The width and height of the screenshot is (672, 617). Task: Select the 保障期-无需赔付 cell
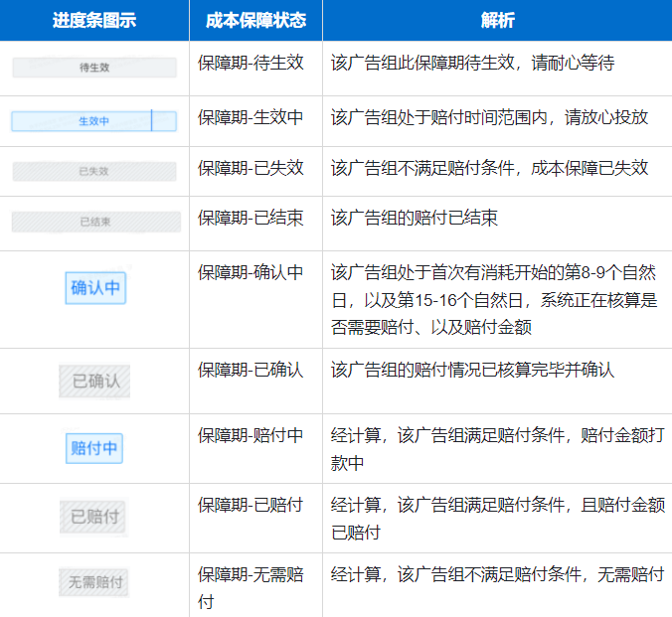[x=255, y=585]
